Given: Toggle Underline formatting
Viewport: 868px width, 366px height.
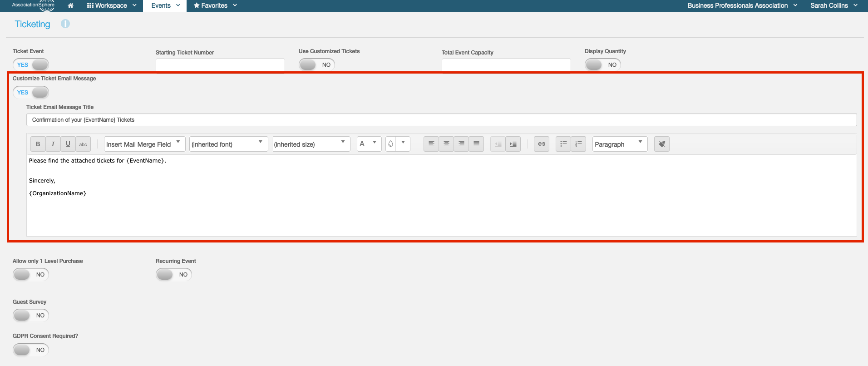Looking at the screenshot, I should pyautogui.click(x=68, y=144).
